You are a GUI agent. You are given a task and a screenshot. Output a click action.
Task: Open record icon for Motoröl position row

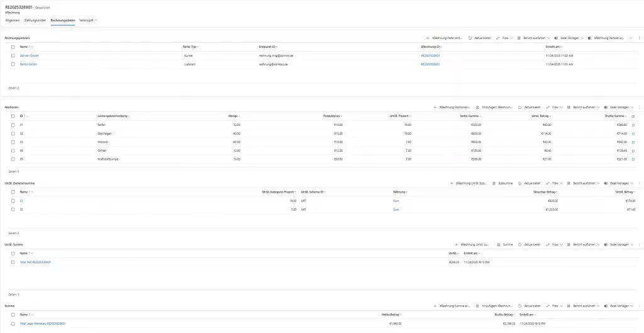633,142
